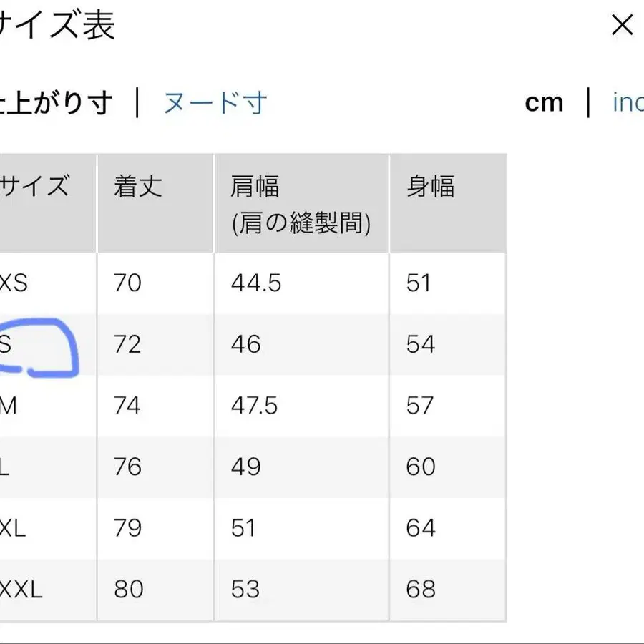Switch measurements to ヌード寸 (nude size)

[x=214, y=103]
